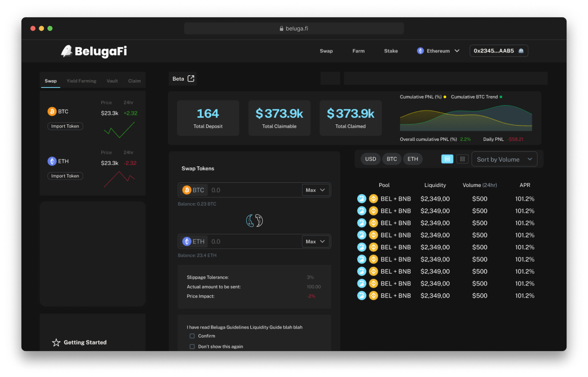This screenshot has width=588, height=377.
Task: Click the ETH red price sparkline
Action: pos(119,179)
